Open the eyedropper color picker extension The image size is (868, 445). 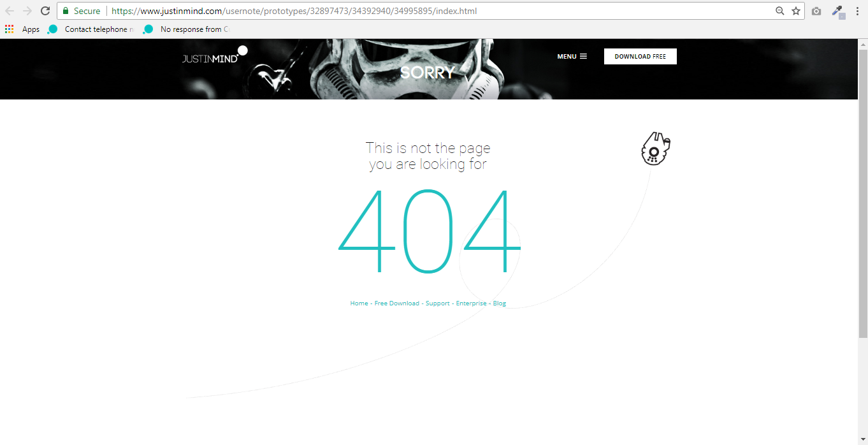pos(839,11)
